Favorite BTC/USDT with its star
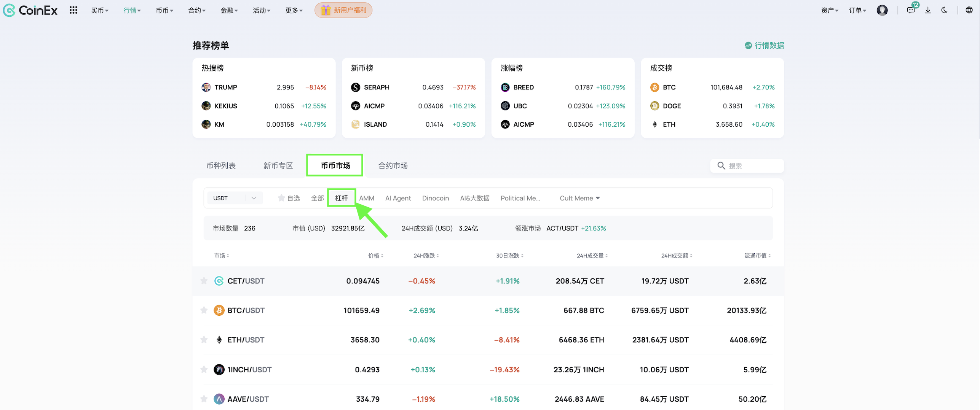Screen dimensions: 980x410 coord(204,310)
